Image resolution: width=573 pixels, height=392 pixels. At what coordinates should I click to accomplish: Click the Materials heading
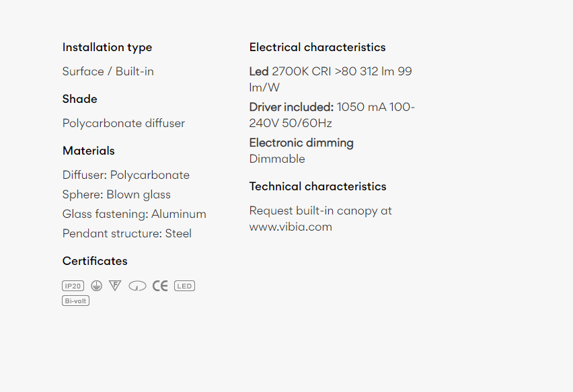(x=88, y=151)
